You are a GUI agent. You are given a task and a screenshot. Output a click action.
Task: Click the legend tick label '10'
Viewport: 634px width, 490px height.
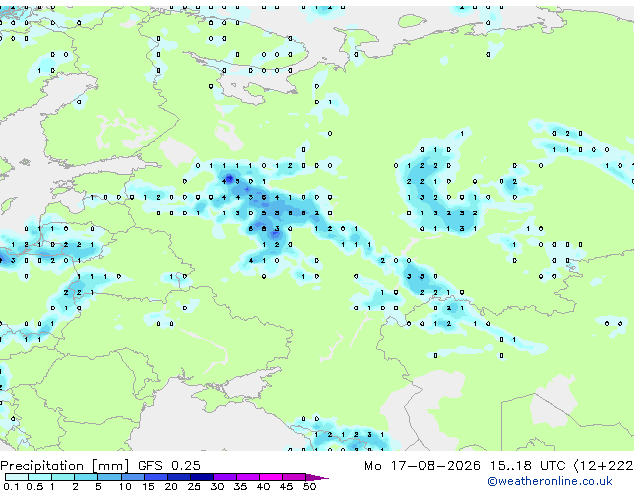(x=125, y=486)
